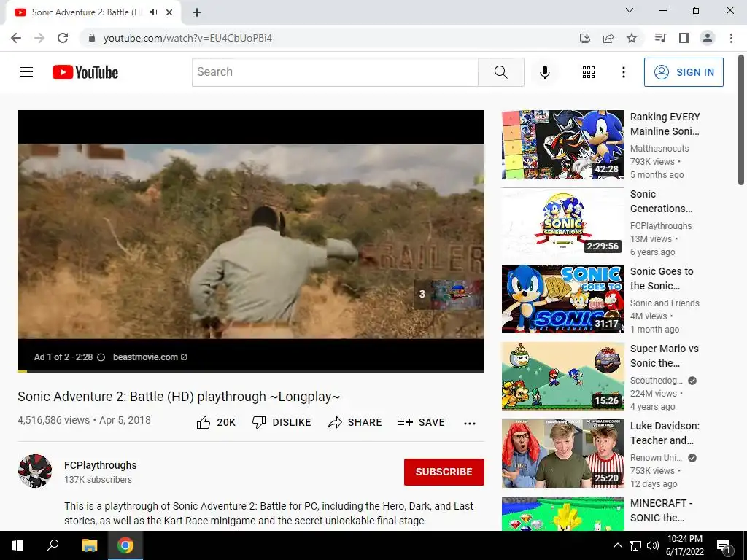This screenshot has height=560, width=747.
Task: Open Windows taskbar search
Action: point(53,545)
